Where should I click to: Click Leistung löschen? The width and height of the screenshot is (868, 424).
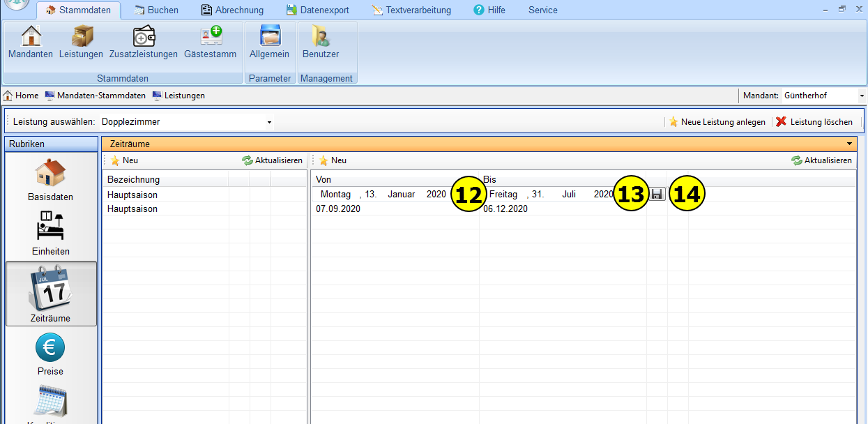(814, 122)
